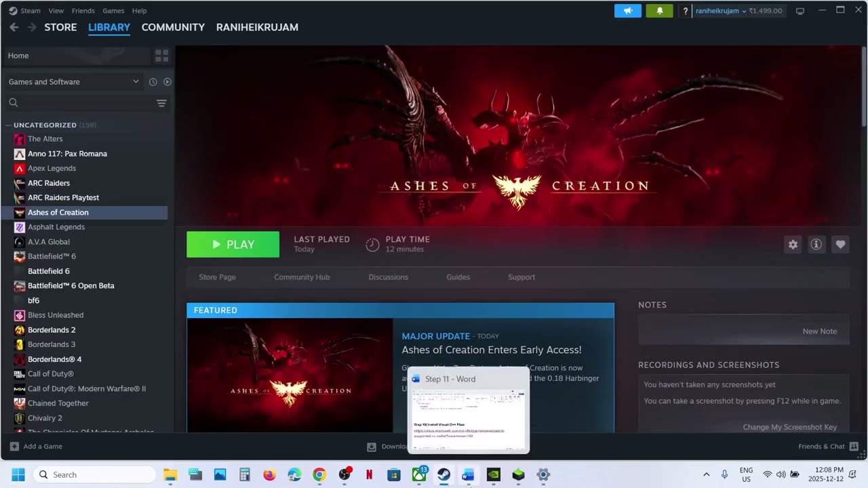The width and height of the screenshot is (868, 488).
Task: Click the library search field
Action: click(80, 103)
